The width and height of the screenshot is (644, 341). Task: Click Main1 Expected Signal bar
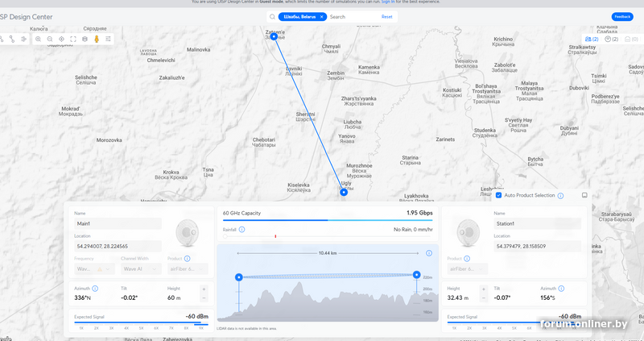click(141, 323)
